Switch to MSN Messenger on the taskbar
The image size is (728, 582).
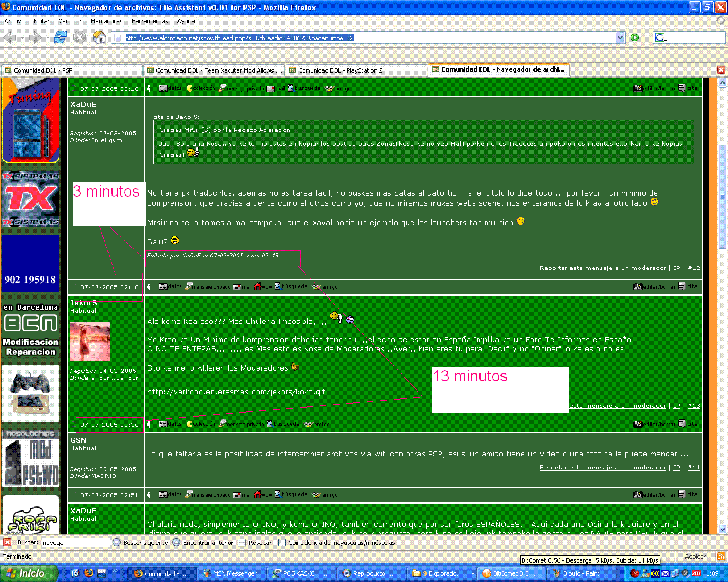click(x=231, y=573)
